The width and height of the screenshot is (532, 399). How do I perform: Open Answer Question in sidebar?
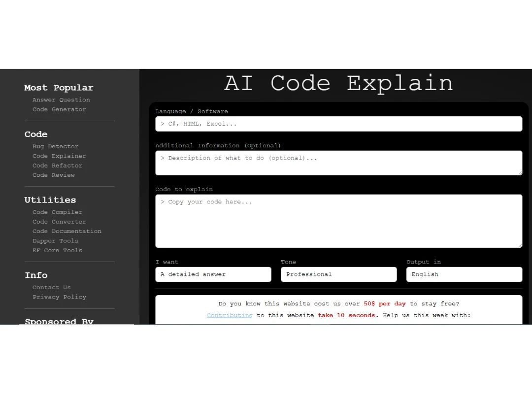[x=61, y=100]
